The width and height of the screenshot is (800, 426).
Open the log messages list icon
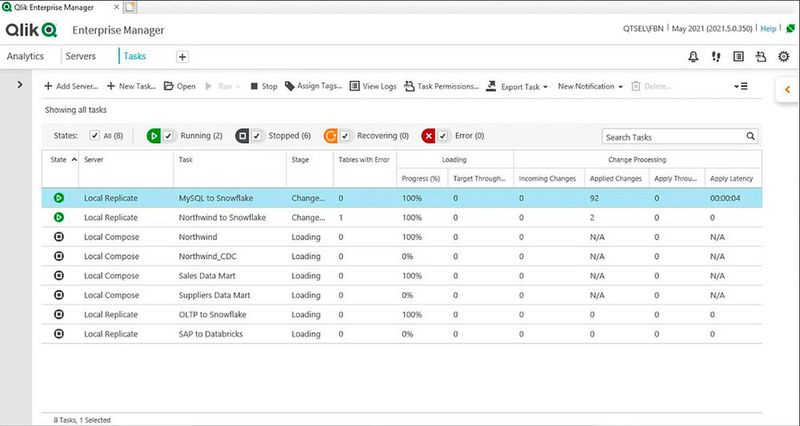pyautogui.click(x=738, y=57)
